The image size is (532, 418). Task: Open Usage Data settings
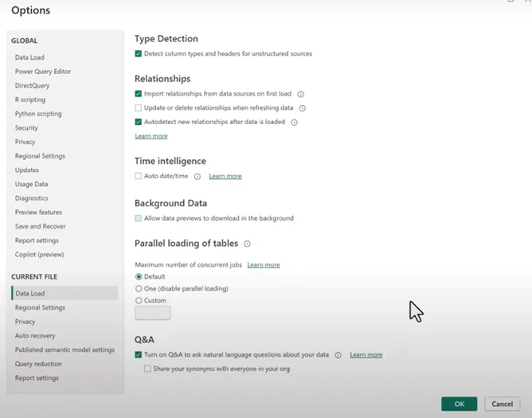(x=31, y=184)
